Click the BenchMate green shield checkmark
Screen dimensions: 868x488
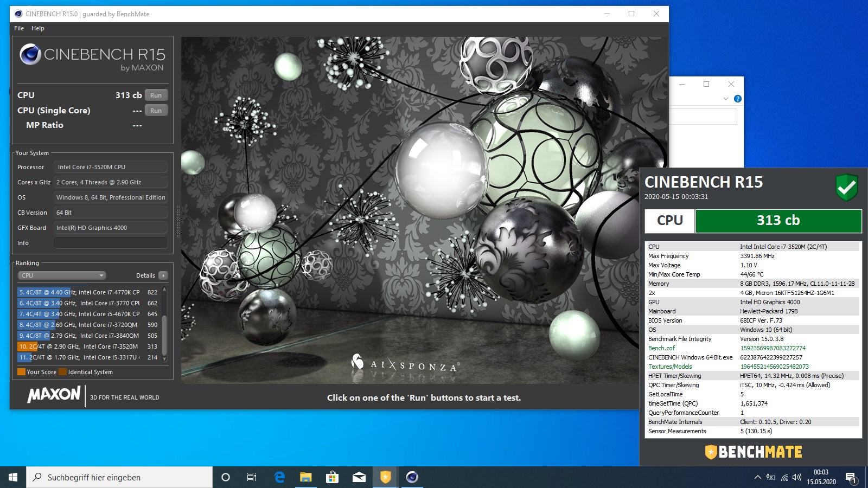pos(846,187)
